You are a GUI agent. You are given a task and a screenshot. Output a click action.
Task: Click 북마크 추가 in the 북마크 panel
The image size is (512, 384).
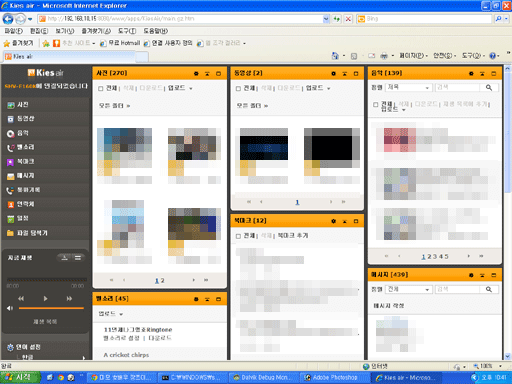click(x=293, y=236)
